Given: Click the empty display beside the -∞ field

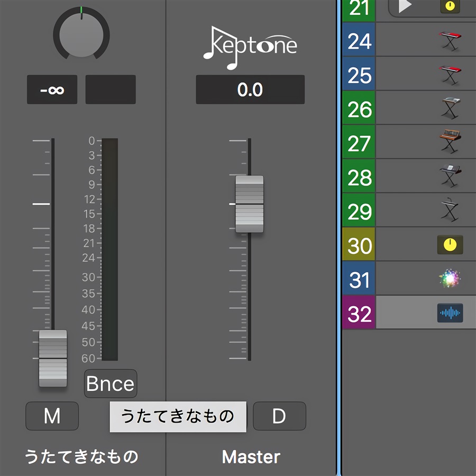Looking at the screenshot, I should pyautogui.click(x=111, y=89).
